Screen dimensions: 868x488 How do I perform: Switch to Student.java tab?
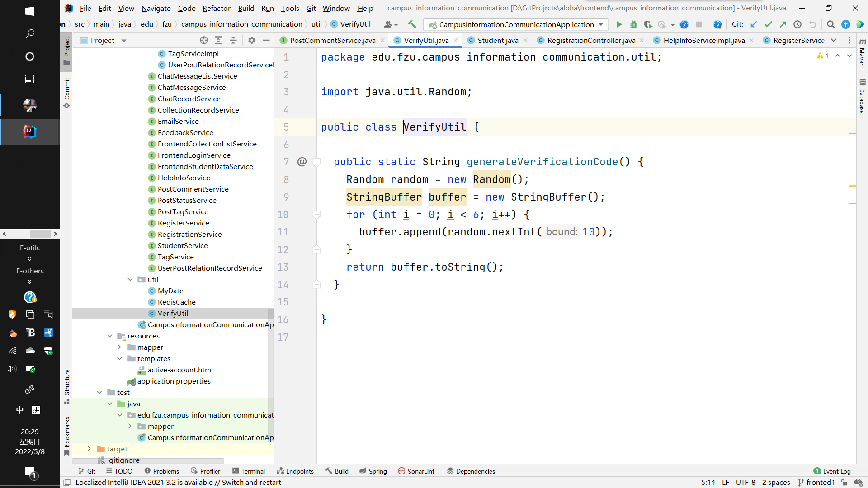pos(497,40)
